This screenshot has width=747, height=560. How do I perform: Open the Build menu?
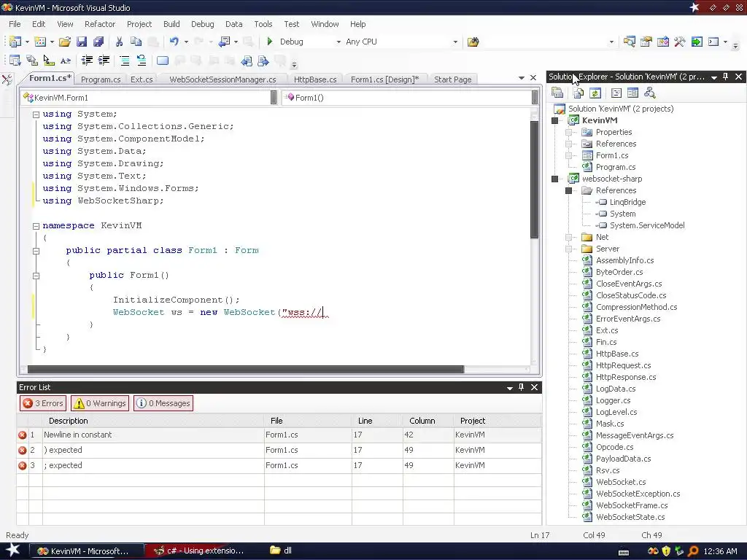click(171, 24)
